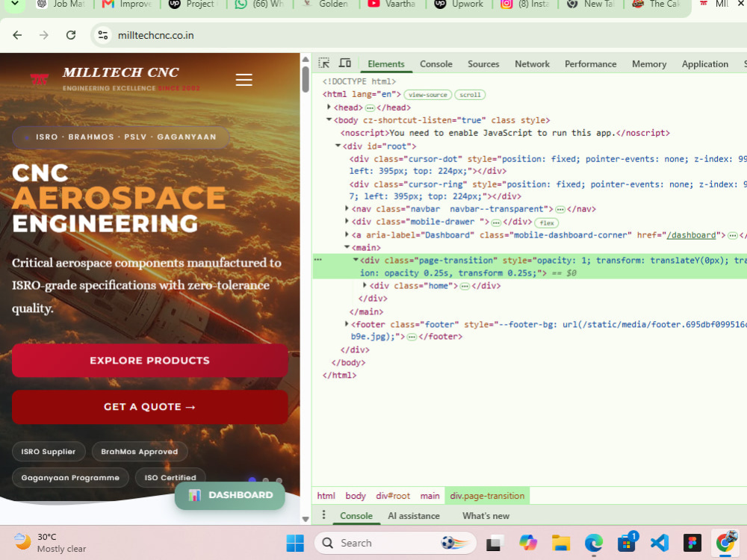Click the Gaganyaan Programme badge
The height and width of the screenshot is (560, 747).
pos(70,478)
